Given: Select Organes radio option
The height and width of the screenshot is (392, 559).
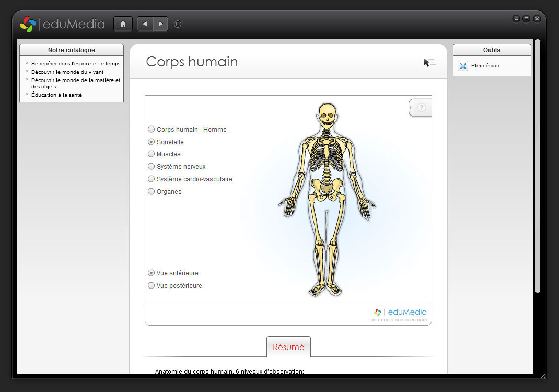Looking at the screenshot, I should (152, 192).
